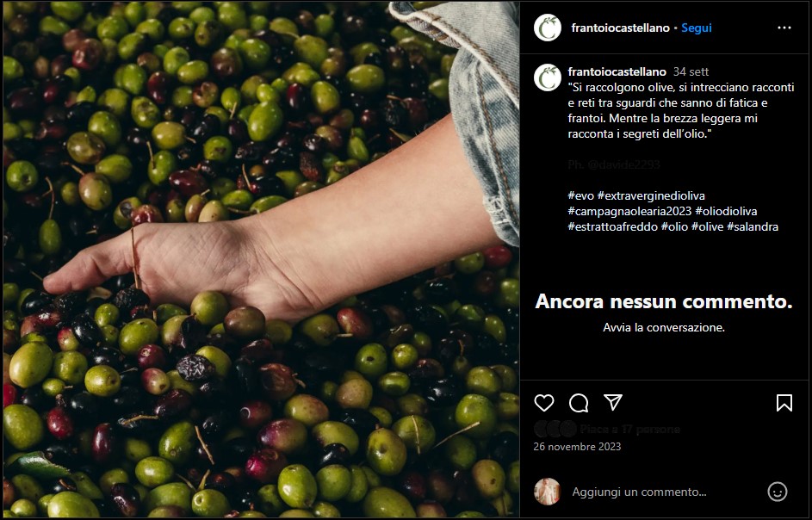Open #extraverginedioliva hashtag
812x520 pixels.
pyautogui.click(x=651, y=195)
